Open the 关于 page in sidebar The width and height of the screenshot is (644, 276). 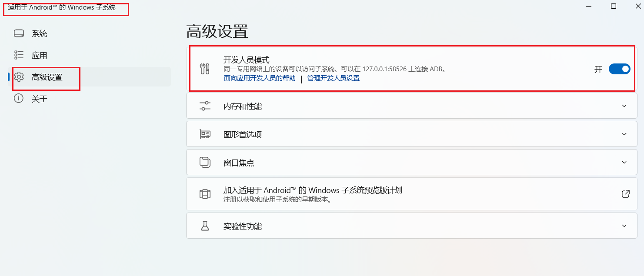click(x=39, y=99)
